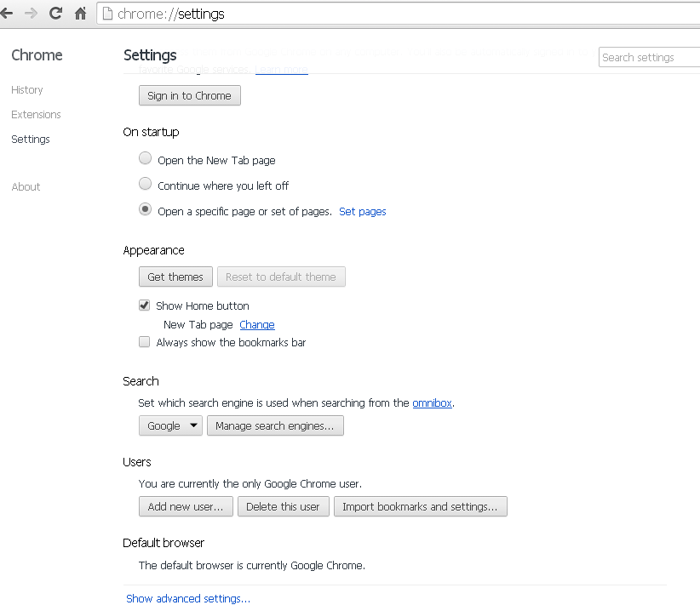
Task: Click the Get themes button
Action: 175,277
